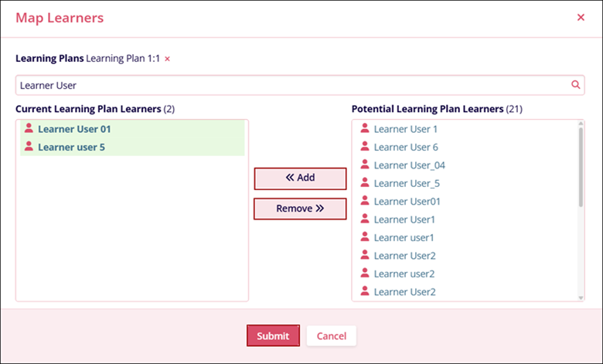Select Learner user 5 in current learners
The image size is (603, 364).
(x=71, y=147)
